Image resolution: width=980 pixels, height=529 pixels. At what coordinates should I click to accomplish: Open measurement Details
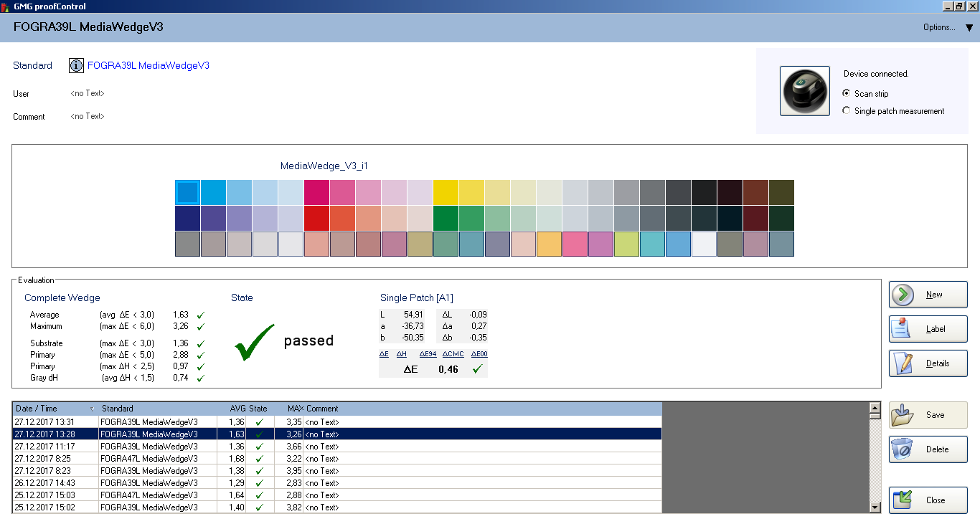click(x=928, y=363)
